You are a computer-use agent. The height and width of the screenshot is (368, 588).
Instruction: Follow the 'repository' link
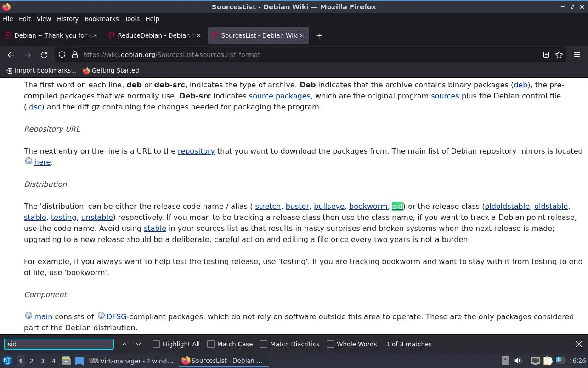196,151
